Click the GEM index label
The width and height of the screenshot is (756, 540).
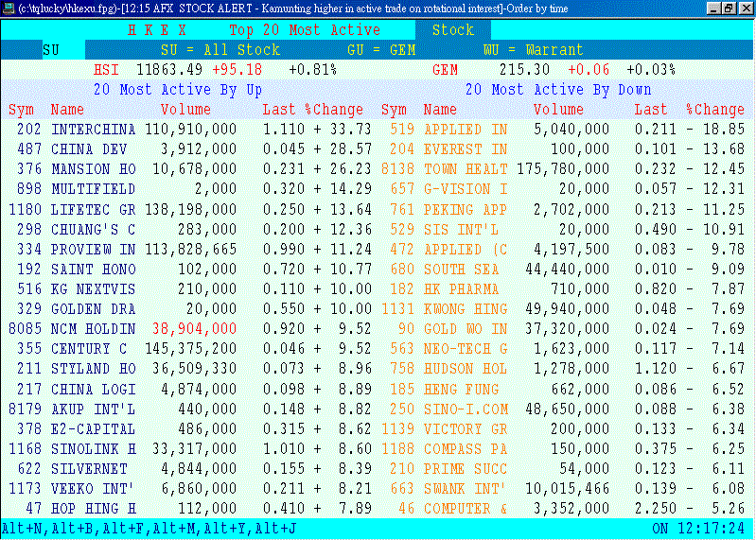[445, 70]
